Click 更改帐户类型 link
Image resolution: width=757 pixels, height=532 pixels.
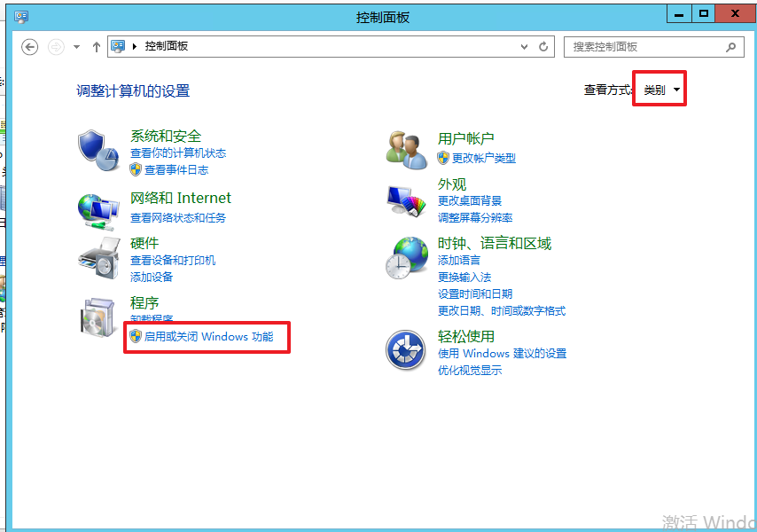click(484, 158)
